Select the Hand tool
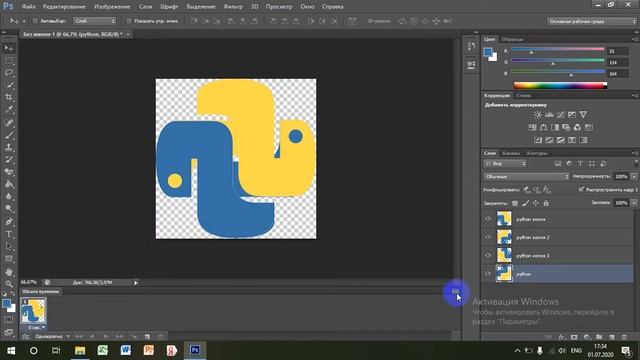 click(9, 272)
